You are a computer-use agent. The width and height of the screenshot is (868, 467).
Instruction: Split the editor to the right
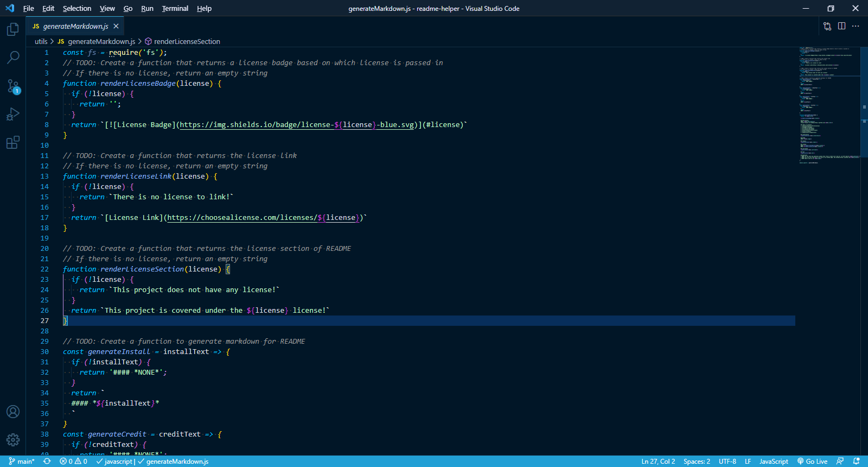[841, 26]
